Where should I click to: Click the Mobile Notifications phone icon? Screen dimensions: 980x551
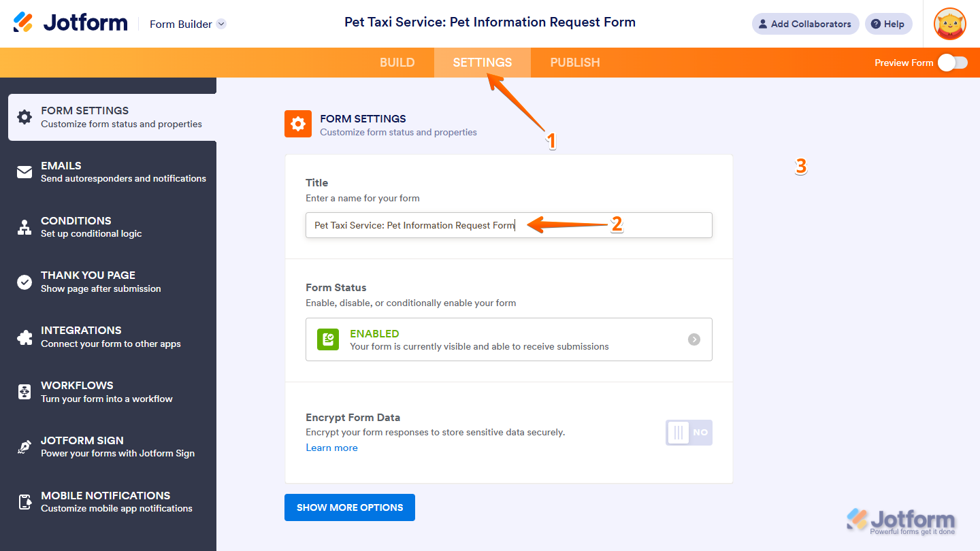24,502
